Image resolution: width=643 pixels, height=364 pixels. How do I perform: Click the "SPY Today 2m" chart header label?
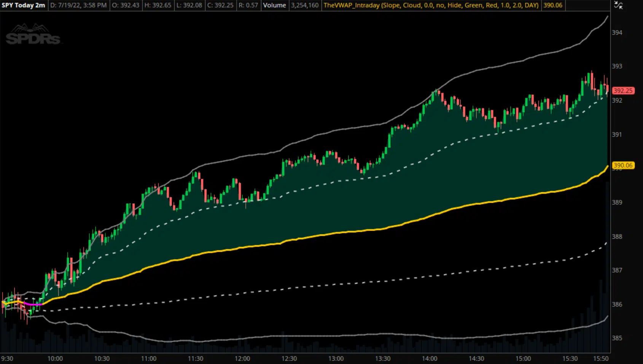tap(24, 5)
